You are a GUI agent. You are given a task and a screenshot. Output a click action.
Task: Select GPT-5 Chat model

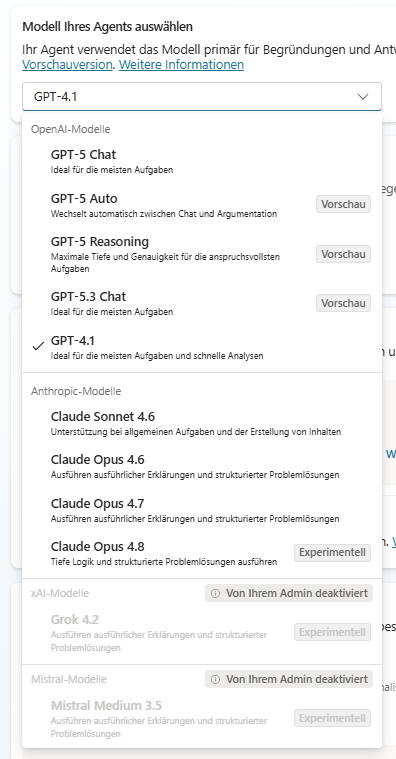202,161
